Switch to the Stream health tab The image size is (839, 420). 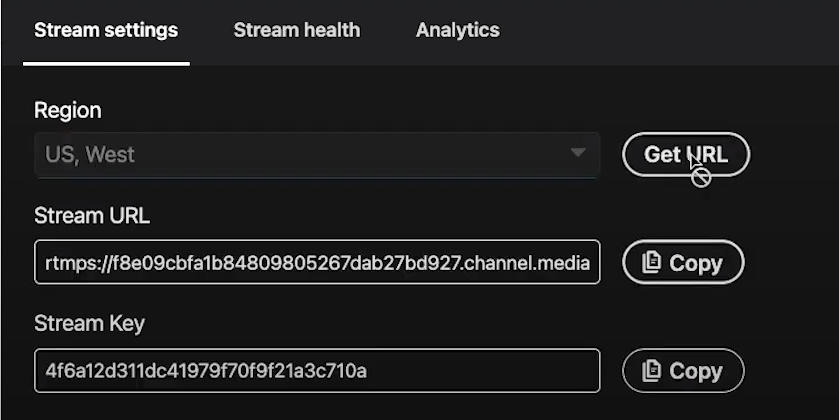tap(297, 30)
